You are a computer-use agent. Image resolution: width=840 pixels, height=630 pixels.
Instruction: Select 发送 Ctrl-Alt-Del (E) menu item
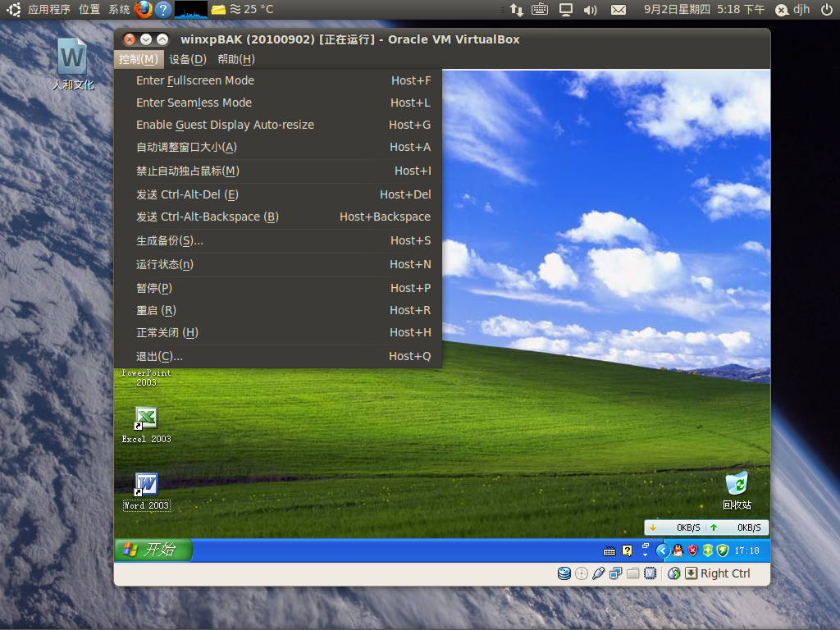click(x=278, y=194)
